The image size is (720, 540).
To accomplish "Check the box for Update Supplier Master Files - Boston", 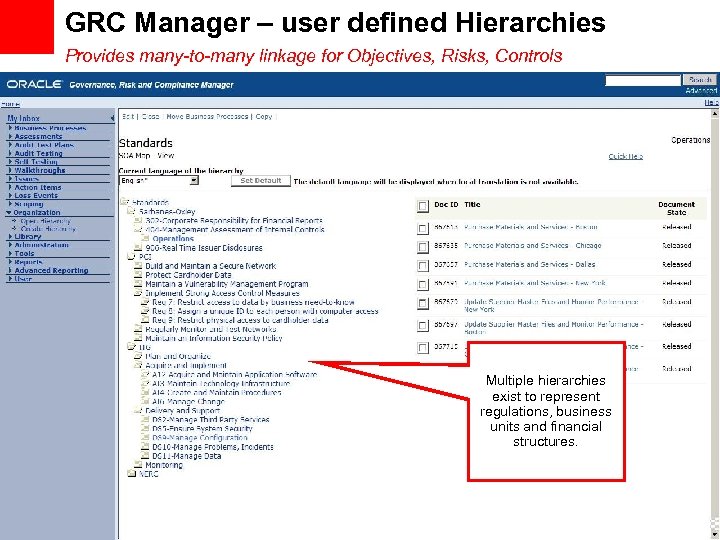I will click(x=423, y=326).
